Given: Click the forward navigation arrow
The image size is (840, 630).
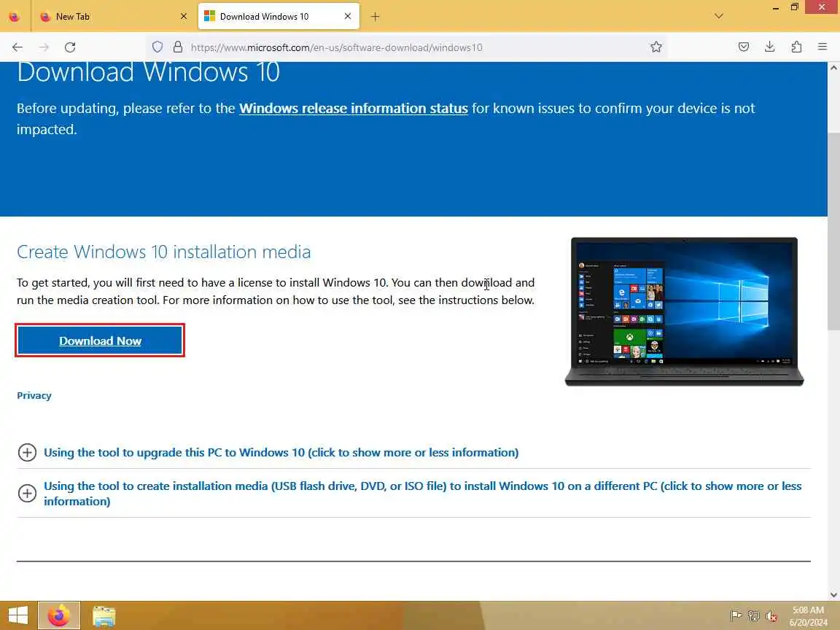Looking at the screenshot, I should 44,47.
